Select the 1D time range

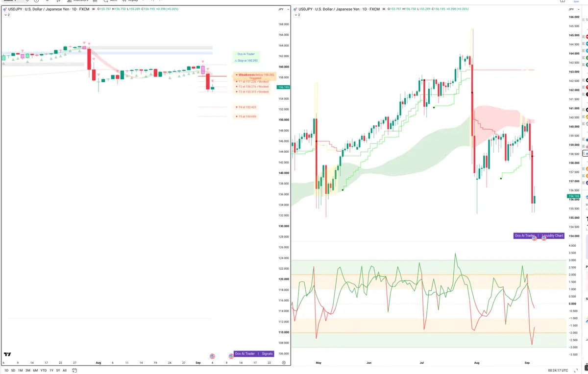(6, 371)
